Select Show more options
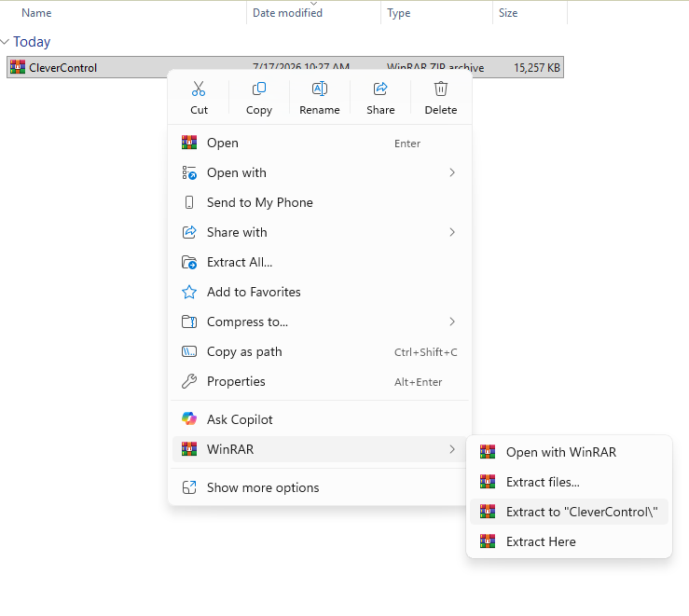 [320, 487]
